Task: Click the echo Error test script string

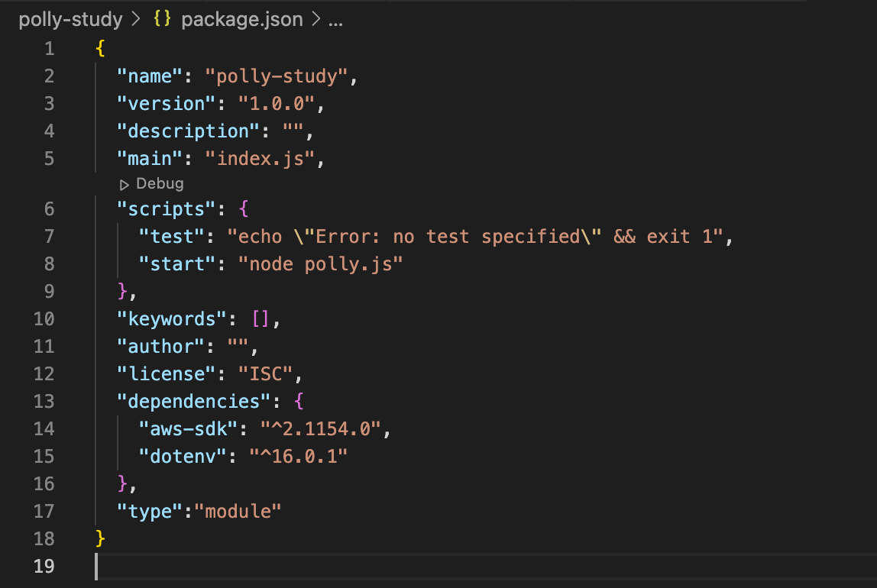Action: click(475, 237)
